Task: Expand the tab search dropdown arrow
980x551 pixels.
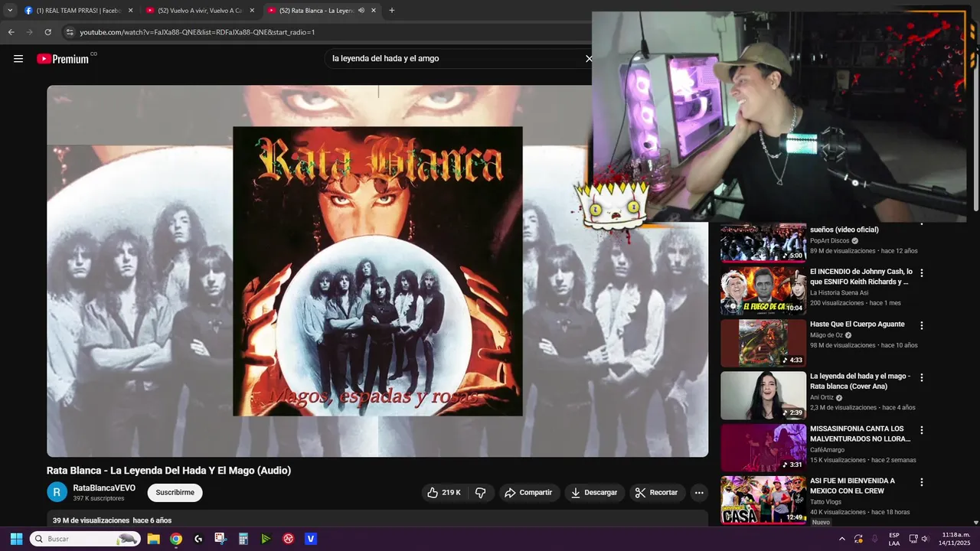Action: pos(10,11)
